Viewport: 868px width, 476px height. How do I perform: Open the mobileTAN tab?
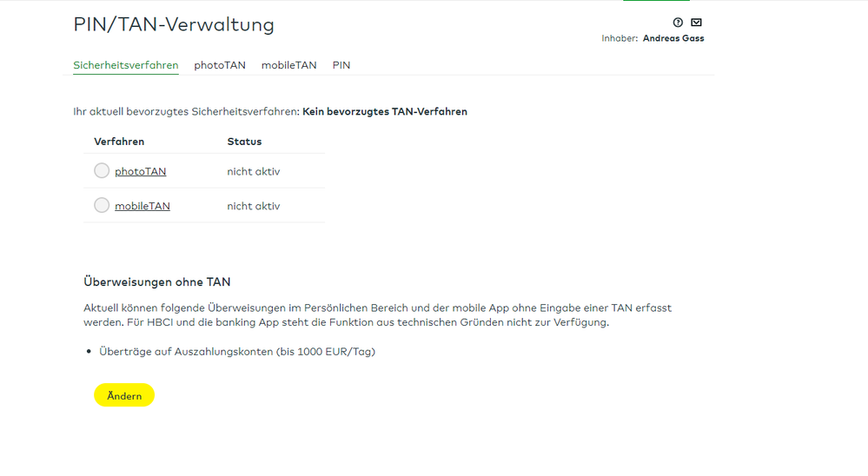[x=288, y=65]
